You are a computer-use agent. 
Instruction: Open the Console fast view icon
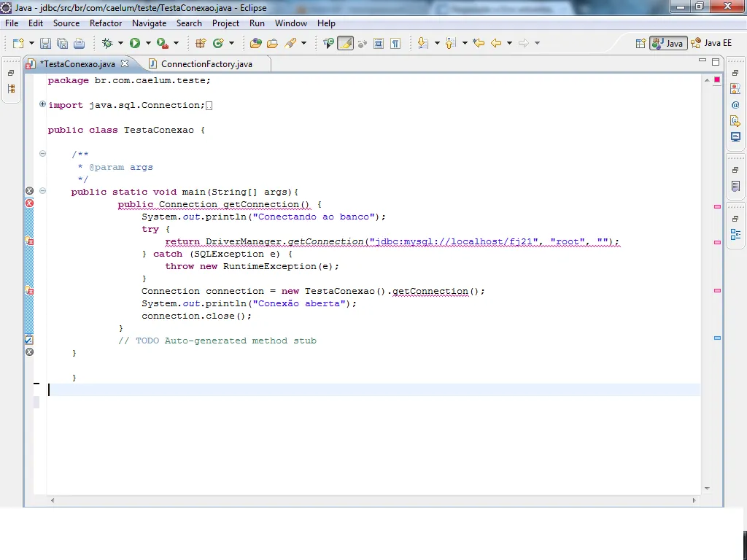[735, 137]
